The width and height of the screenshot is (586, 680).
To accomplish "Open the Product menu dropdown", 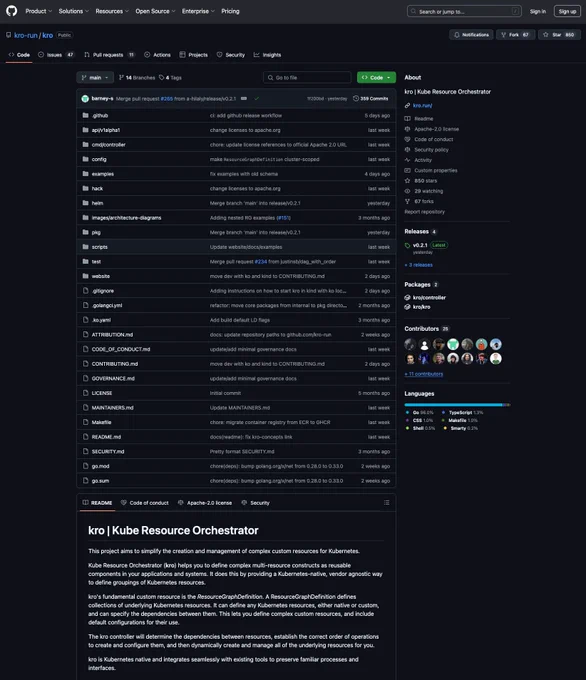I will coord(38,11).
